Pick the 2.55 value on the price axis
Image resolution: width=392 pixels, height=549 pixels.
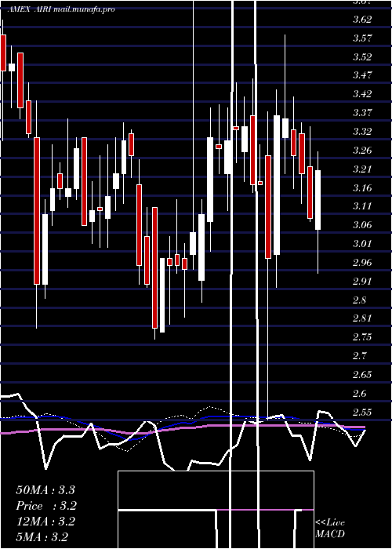pos(362,412)
